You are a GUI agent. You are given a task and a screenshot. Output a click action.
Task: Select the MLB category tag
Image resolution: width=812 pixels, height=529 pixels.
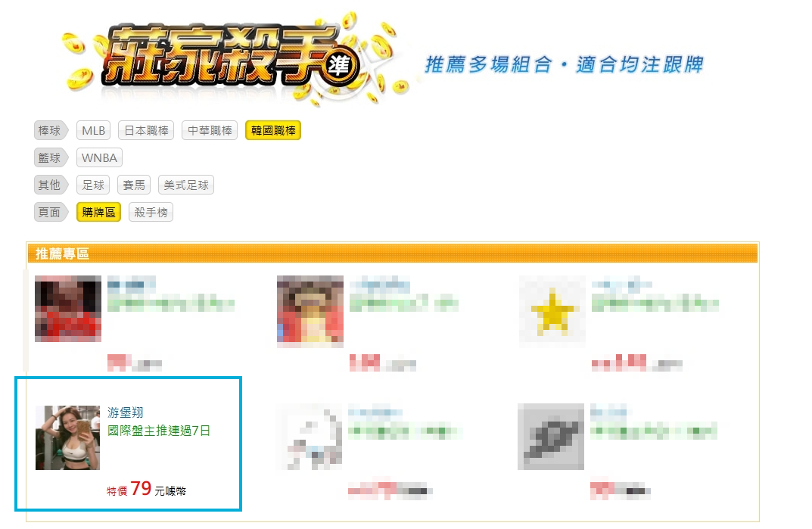[x=93, y=131]
